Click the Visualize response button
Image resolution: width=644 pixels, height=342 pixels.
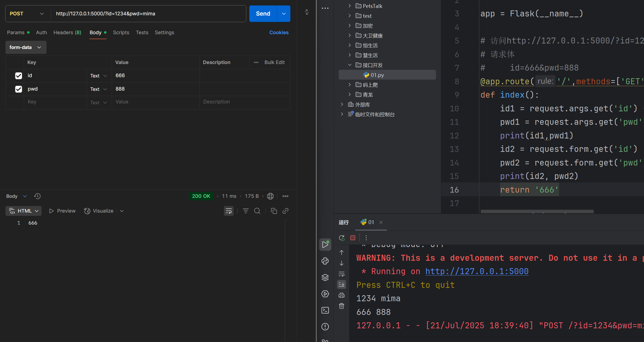99,211
